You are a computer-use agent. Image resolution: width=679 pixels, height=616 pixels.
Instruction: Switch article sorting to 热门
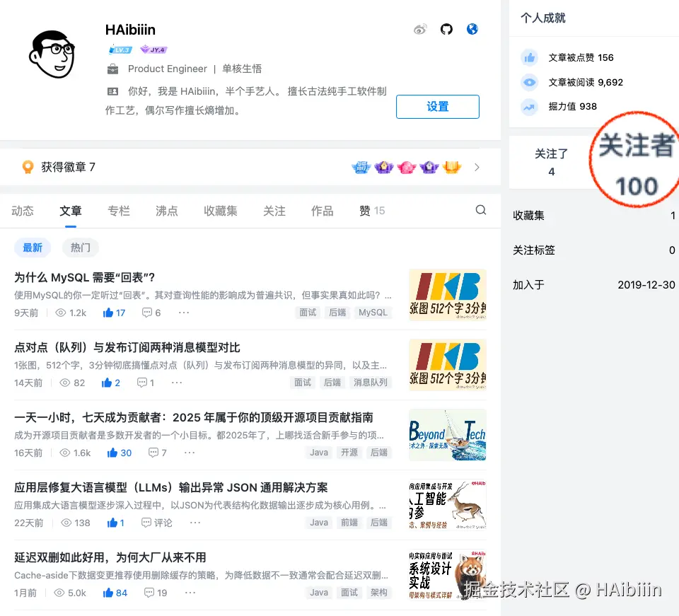(79, 248)
